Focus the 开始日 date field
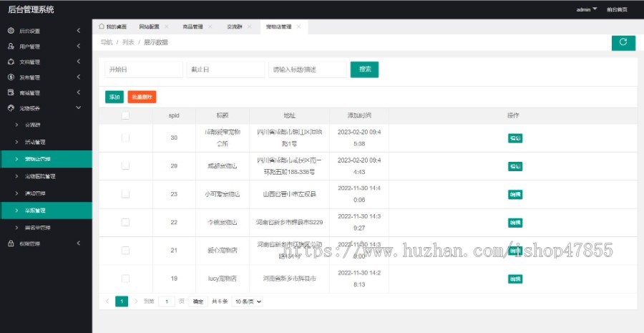This screenshot has width=644, height=333. pyautogui.click(x=144, y=69)
